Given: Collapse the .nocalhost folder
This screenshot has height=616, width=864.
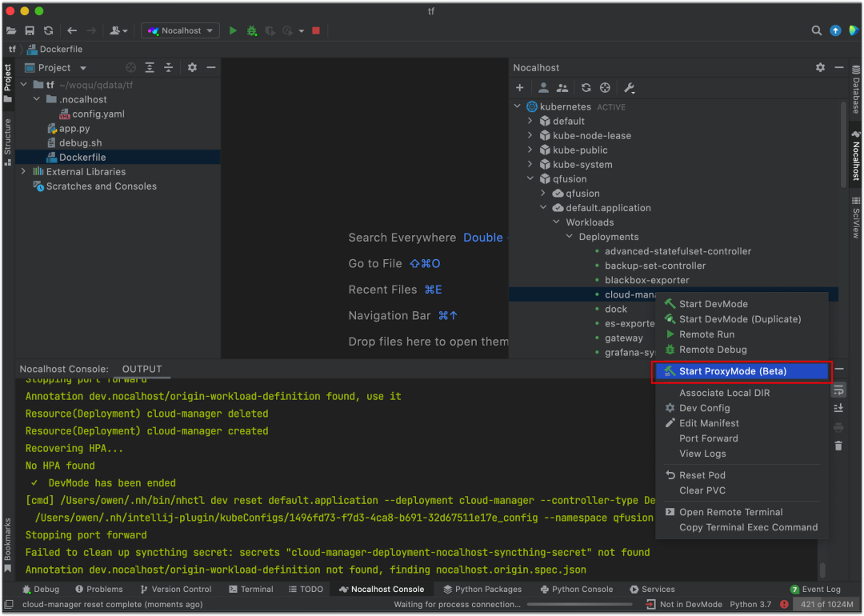Looking at the screenshot, I should [x=37, y=99].
